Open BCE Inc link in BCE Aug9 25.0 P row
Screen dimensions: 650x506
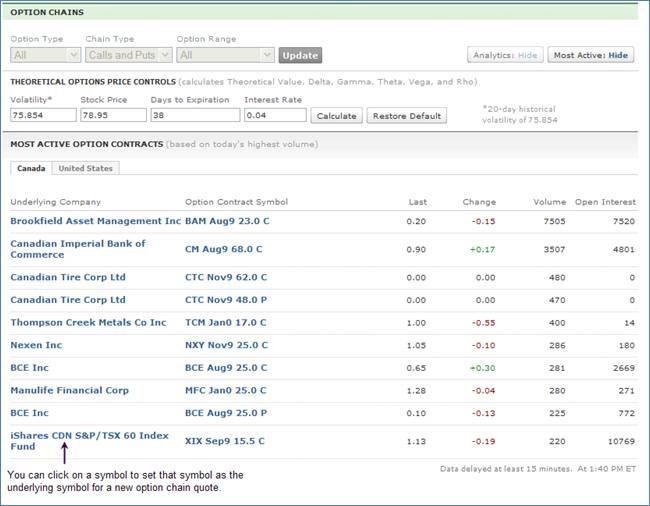pos(29,413)
